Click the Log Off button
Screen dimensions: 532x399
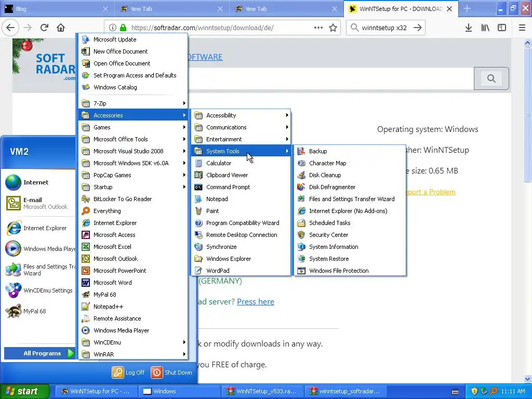point(129,372)
